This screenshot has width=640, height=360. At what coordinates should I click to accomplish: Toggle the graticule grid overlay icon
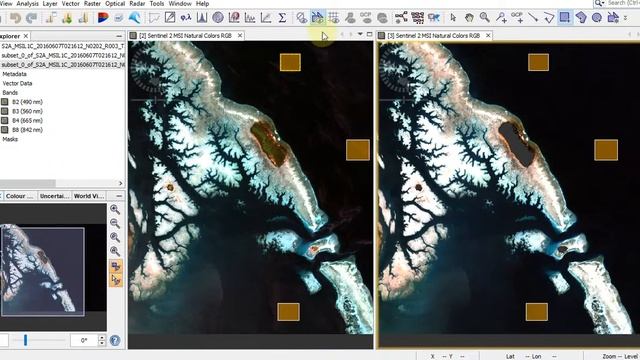click(x=333, y=18)
